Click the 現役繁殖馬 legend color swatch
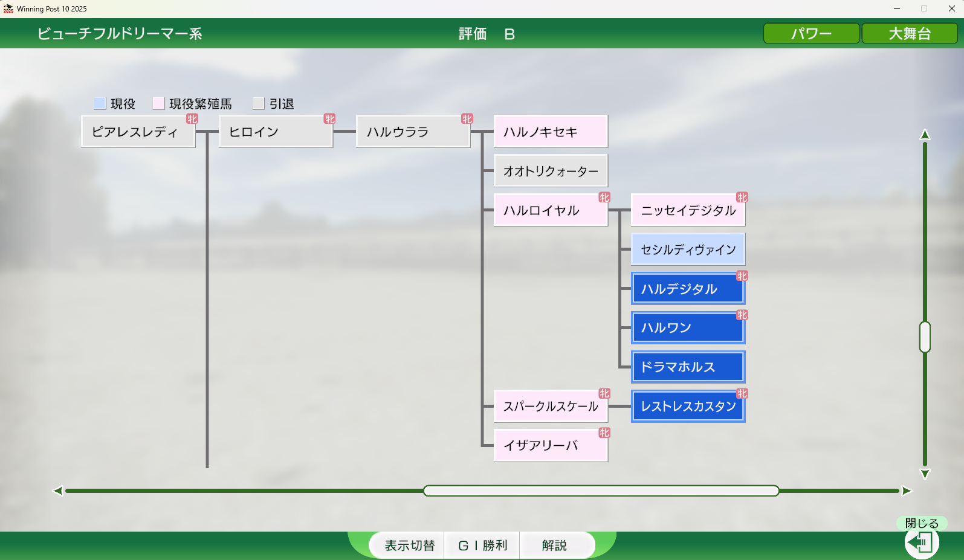 click(x=158, y=103)
